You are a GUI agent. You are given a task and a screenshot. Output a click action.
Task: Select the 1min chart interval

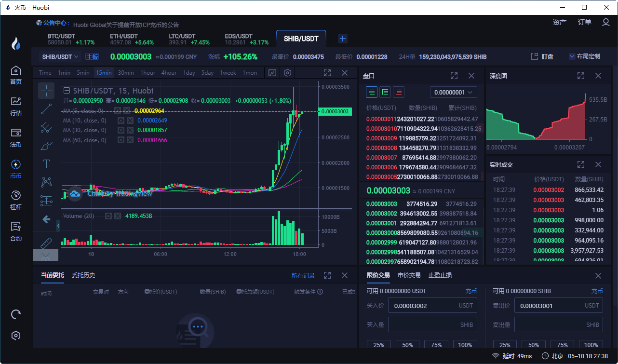[x=64, y=73]
